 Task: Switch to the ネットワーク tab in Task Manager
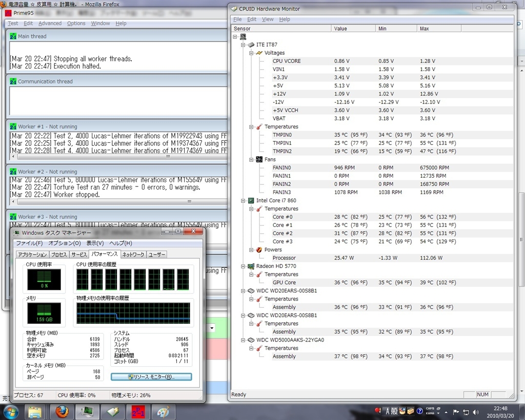pyautogui.click(x=133, y=254)
